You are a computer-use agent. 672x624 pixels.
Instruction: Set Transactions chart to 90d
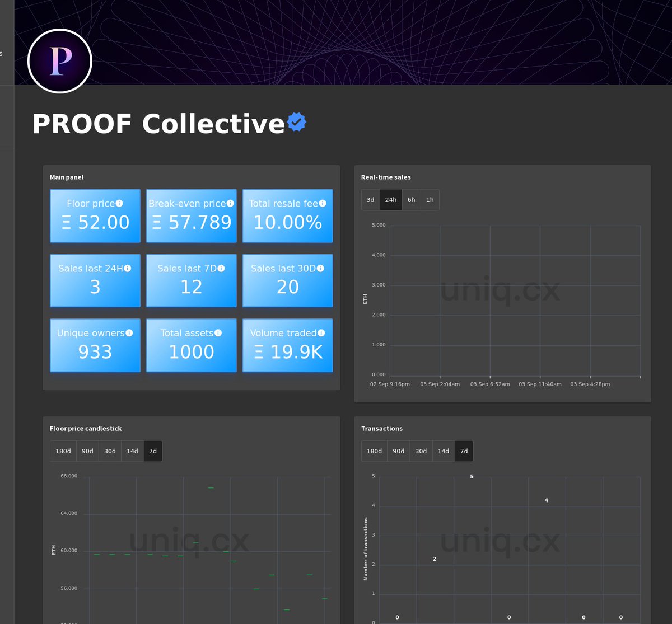point(399,451)
